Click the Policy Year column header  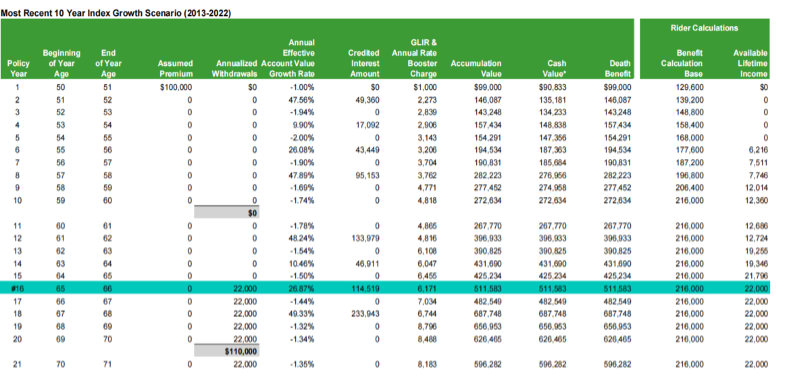pyautogui.click(x=18, y=69)
